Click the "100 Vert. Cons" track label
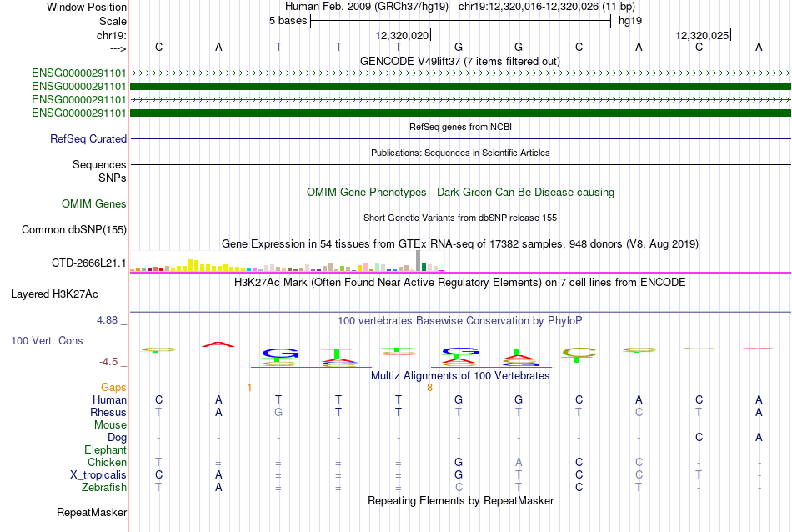792x532 pixels. tap(47, 341)
